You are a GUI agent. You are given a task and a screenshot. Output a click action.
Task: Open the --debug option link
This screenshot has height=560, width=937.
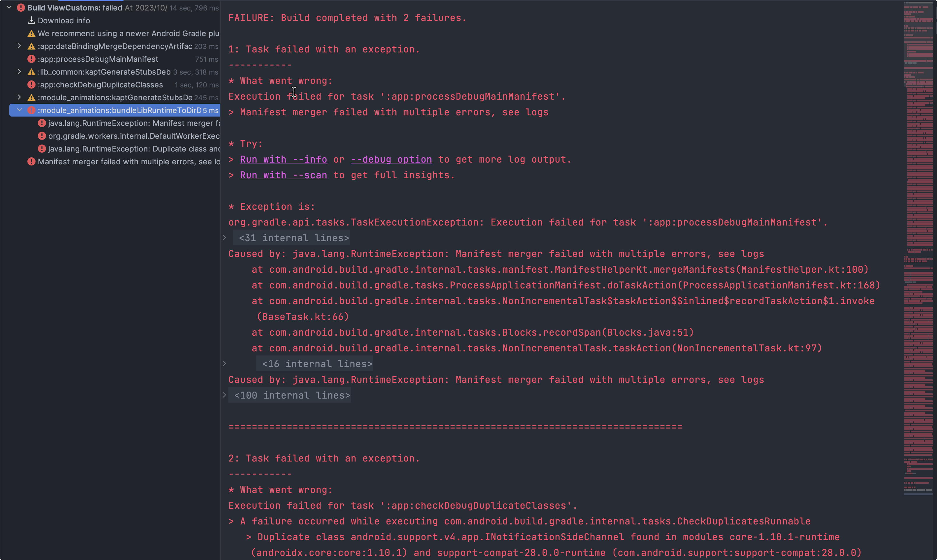click(391, 160)
